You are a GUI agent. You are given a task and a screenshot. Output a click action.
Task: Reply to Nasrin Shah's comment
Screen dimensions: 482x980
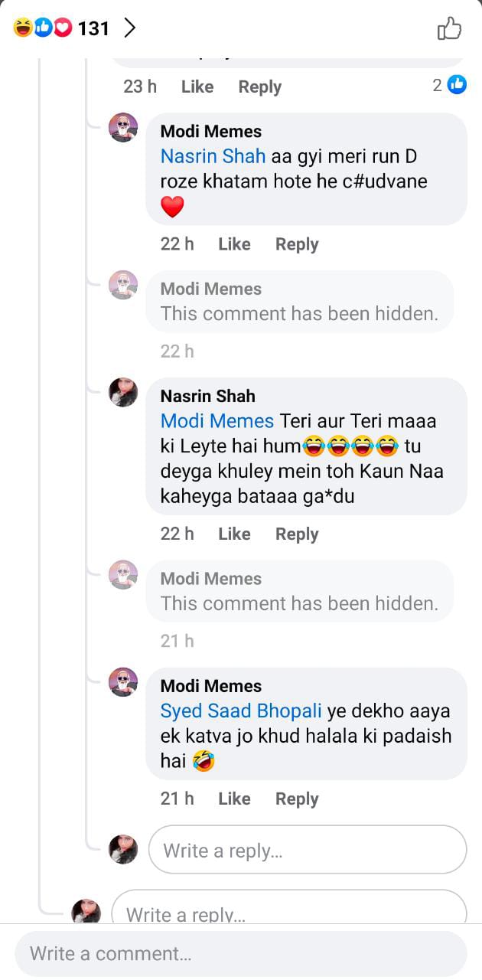[297, 534]
